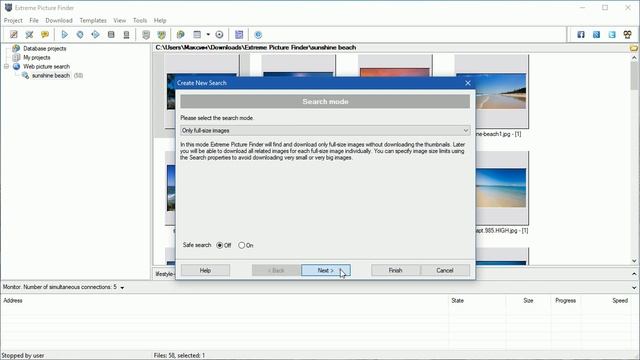Open the search mode combo box
The width and height of the screenshot is (640, 360).
pyautogui.click(x=325, y=131)
